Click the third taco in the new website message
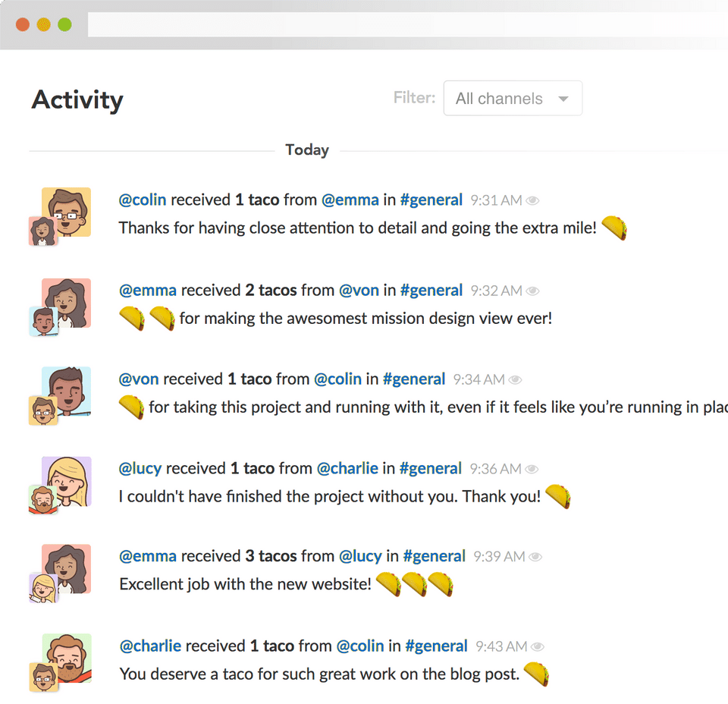Image resolution: width=728 pixels, height=704 pixels. click(x=441, y=584)
